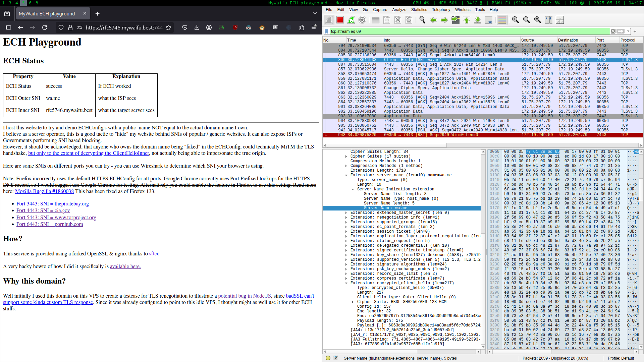Open the Telephony menu
Image resolution: width=644 pixels, height=362 pixels.
(441, 10)
